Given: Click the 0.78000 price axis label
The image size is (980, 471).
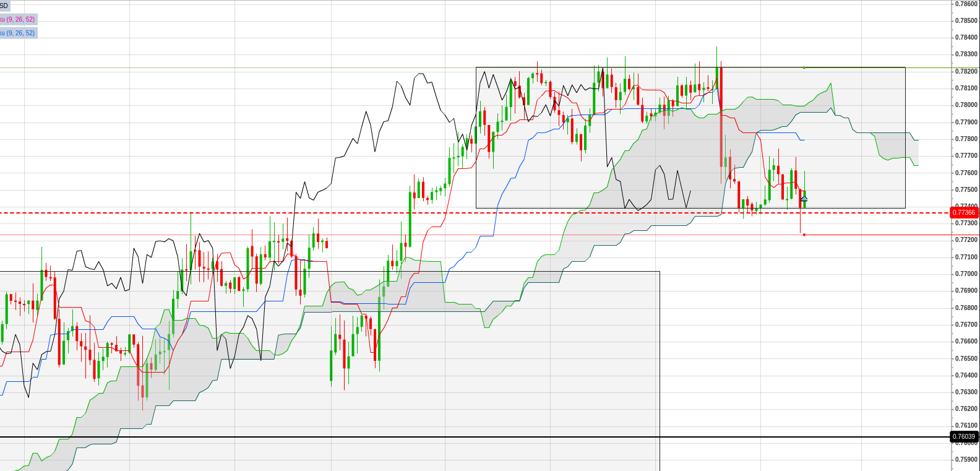Looking at the screenshot, I should [x=966, y=105].
